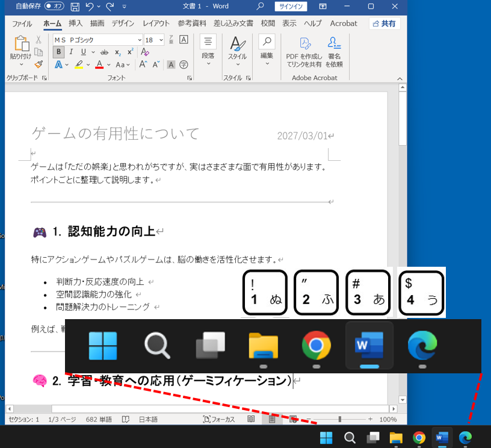Open the font size dropdown
The height and width of the screenshot is (448, 491).
tap(161, 40)
